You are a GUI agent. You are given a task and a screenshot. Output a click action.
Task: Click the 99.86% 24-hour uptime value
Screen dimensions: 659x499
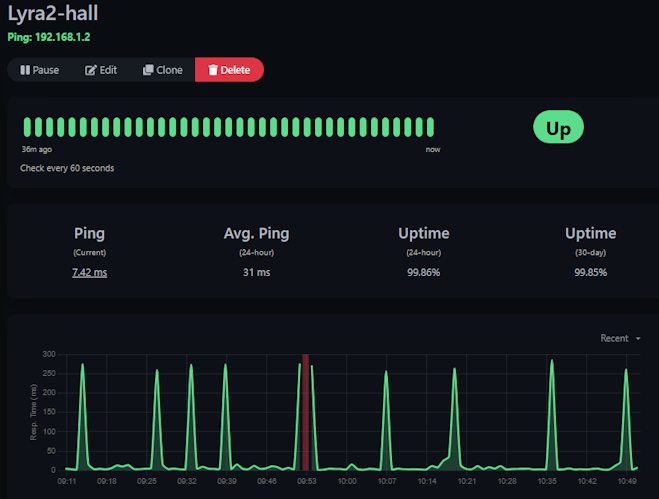click(x=423, y=272)
